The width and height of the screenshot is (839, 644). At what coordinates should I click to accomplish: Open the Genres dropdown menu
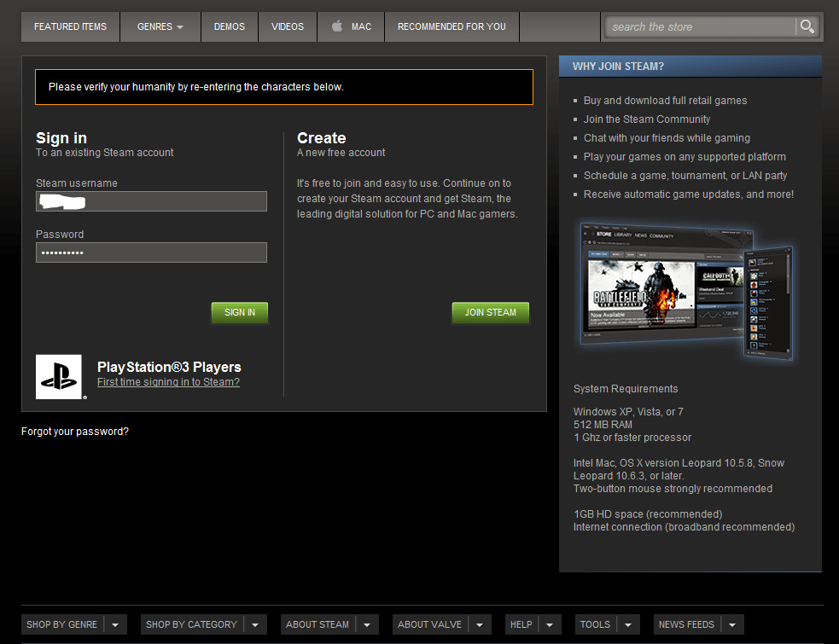pyautogui.click(x=160, y=26)
